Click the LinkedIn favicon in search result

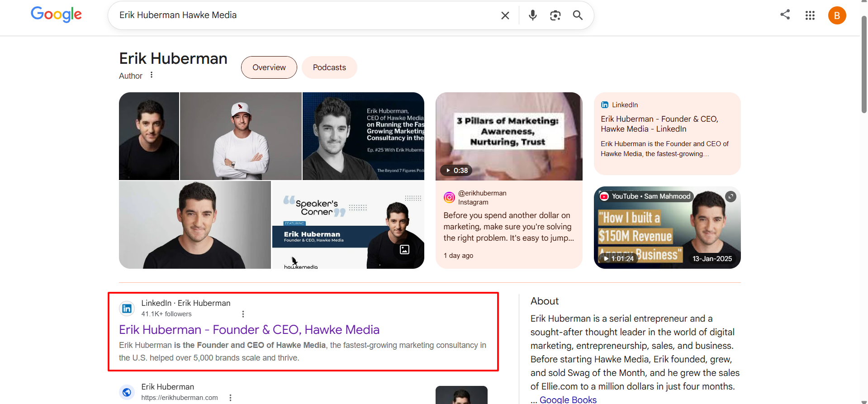(x=127, y=309)
